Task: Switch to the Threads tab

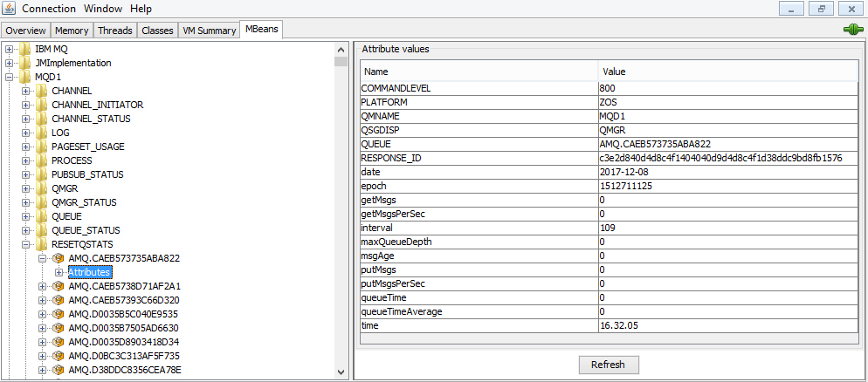Action: click(x=114, y=31)
